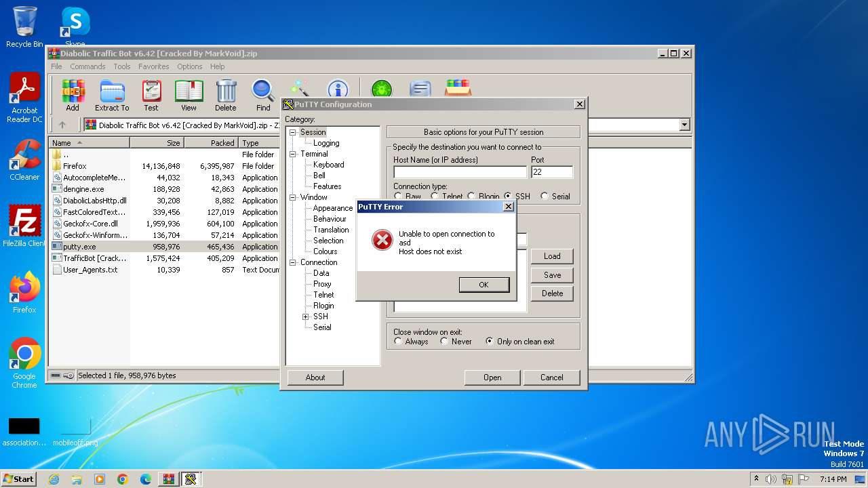Open the Skype desktop shortcut

coord(75,27)
